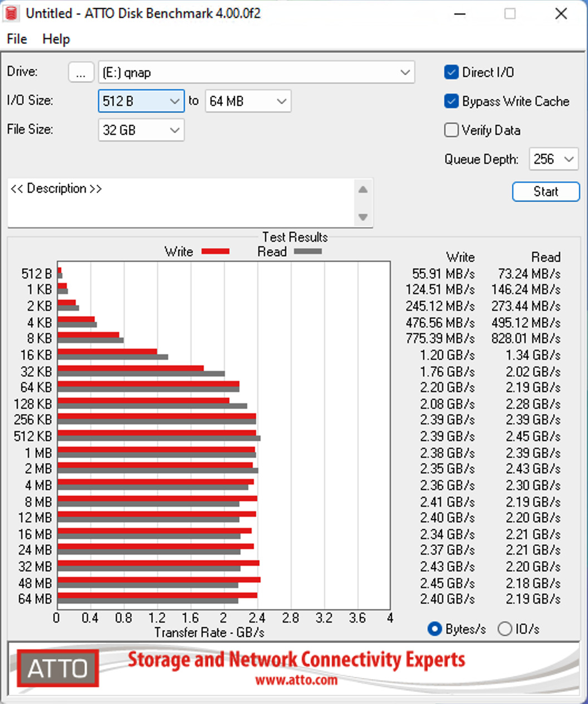The image size is (588, 704).
Task: Click the gray Read legend swatch
Action: 308,251
